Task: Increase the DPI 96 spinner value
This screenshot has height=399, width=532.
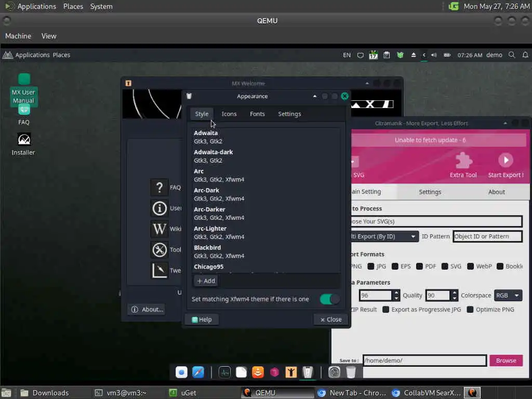Action: (396, 292)
